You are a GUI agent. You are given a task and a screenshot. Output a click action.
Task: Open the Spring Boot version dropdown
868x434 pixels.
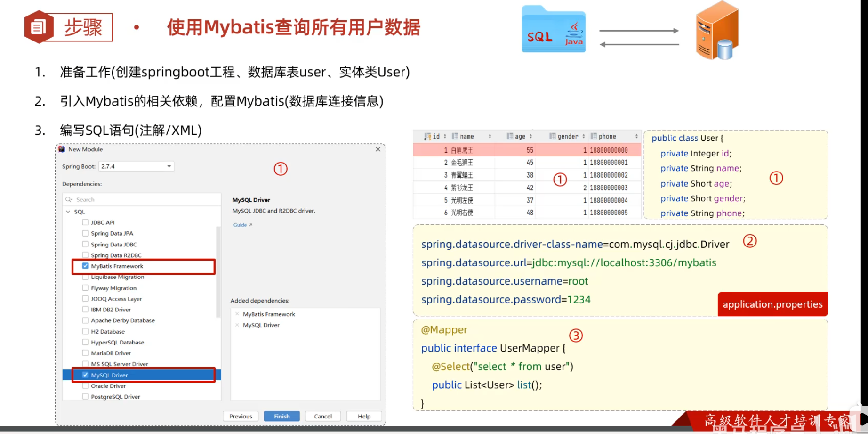click(x=169, y=166)
